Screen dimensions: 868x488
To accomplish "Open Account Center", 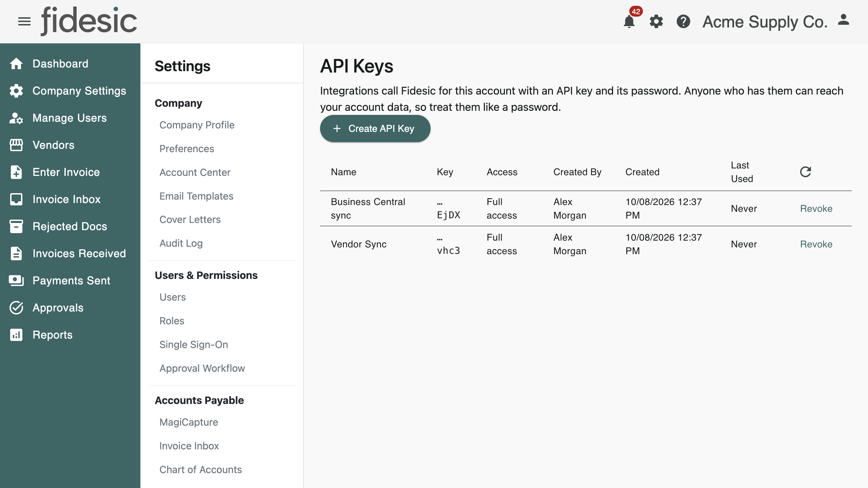I will point(195,172).
